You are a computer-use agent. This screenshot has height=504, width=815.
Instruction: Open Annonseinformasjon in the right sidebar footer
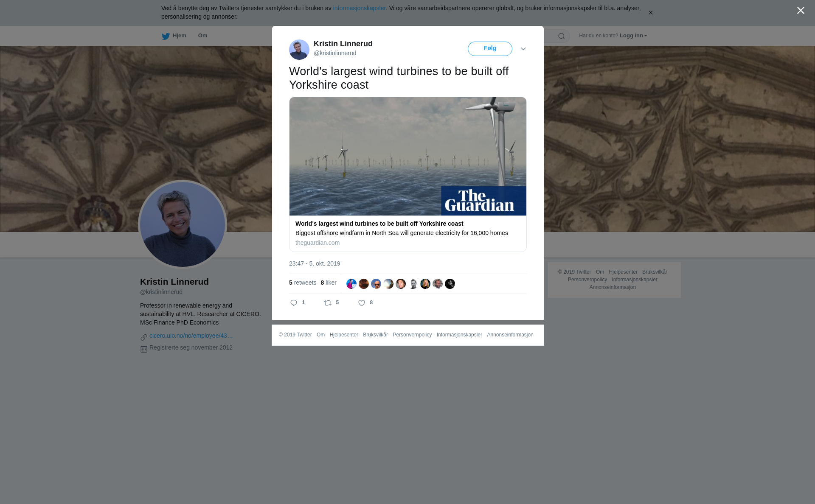(x=613, y=287)
